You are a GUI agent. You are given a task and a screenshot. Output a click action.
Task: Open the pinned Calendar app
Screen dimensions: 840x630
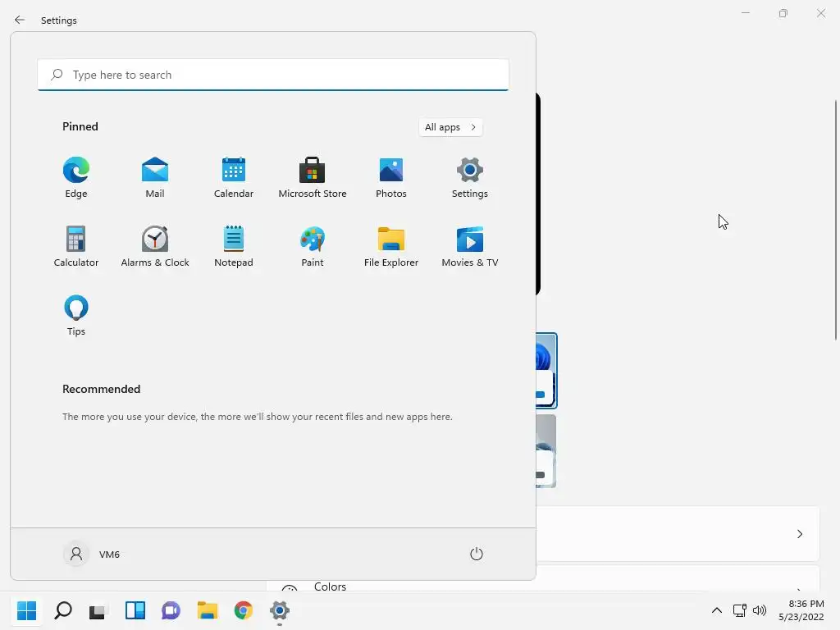click(x=234, y=177)
